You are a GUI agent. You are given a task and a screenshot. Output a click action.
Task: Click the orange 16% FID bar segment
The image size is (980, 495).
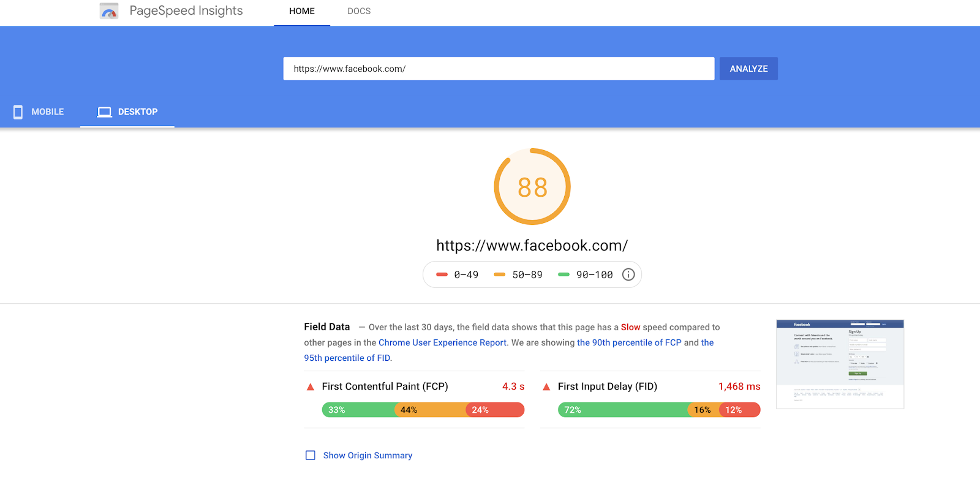point(703,410)
